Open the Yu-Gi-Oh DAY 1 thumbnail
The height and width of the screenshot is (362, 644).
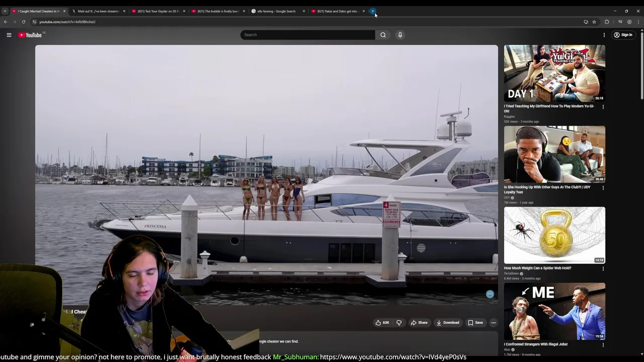pos(554,73)
